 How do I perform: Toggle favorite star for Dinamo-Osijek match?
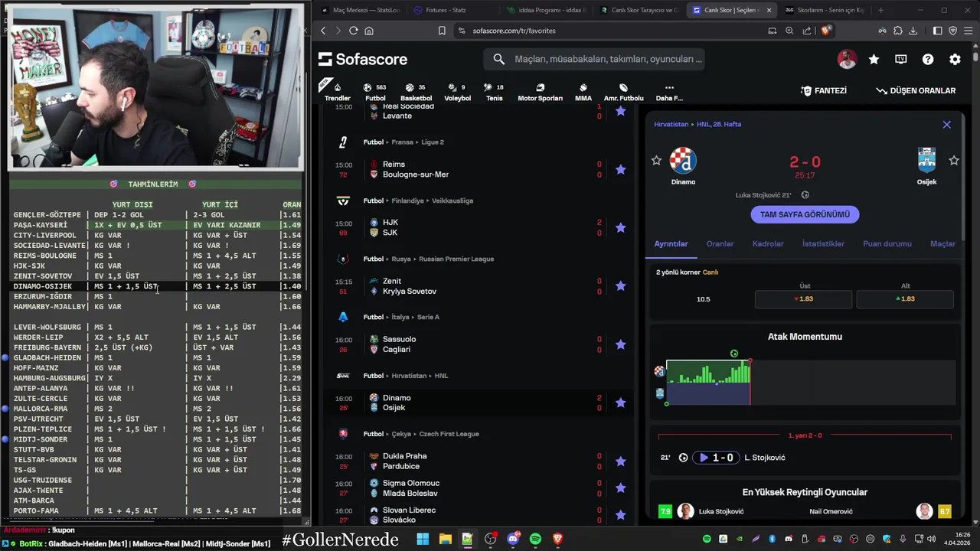point(621,403)
